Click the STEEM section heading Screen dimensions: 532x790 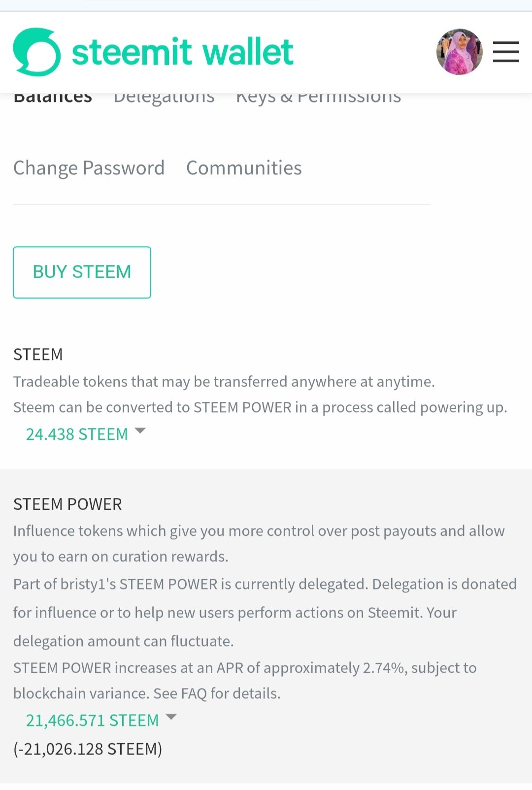pyautogui.click(x=38, y=355)
